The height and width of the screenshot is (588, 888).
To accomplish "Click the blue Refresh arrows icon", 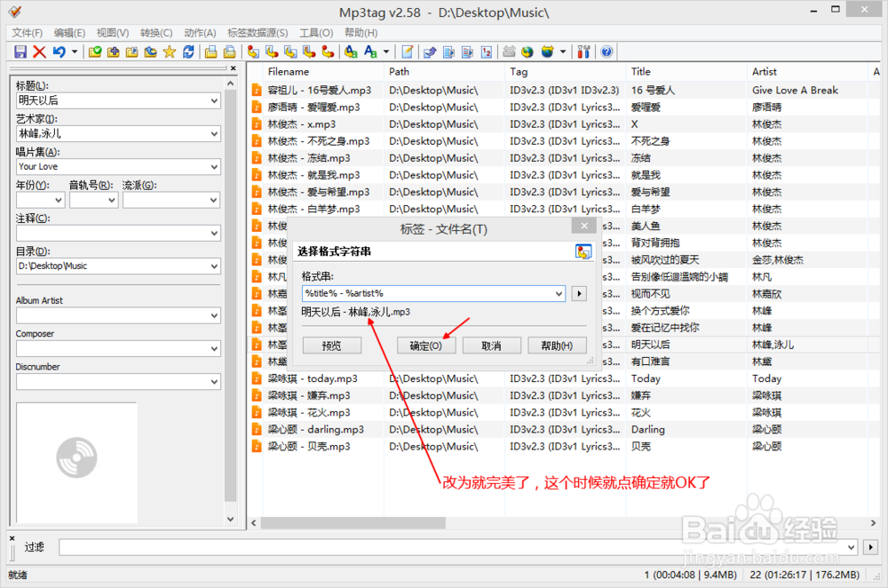I will pos(188,52).
